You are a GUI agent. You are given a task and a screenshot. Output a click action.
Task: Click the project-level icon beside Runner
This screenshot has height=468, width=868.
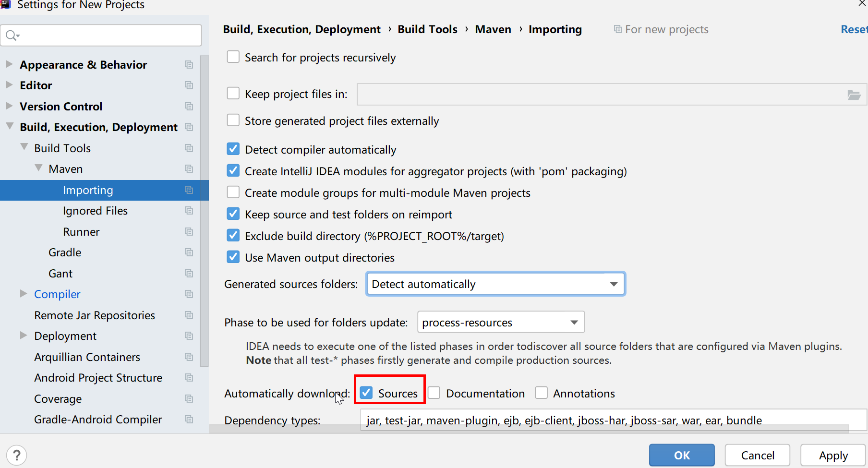pos(189,232)
